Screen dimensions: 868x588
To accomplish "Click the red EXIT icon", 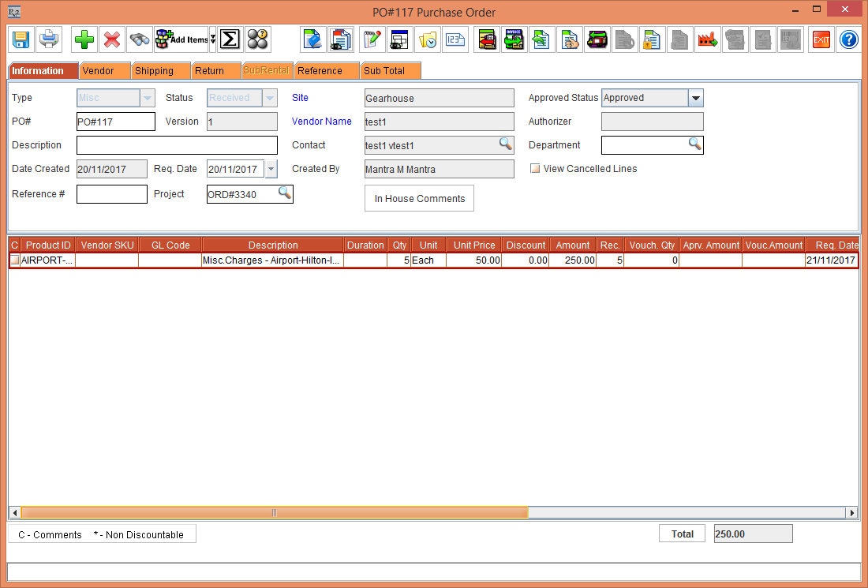I will click(x=821, y=39).
